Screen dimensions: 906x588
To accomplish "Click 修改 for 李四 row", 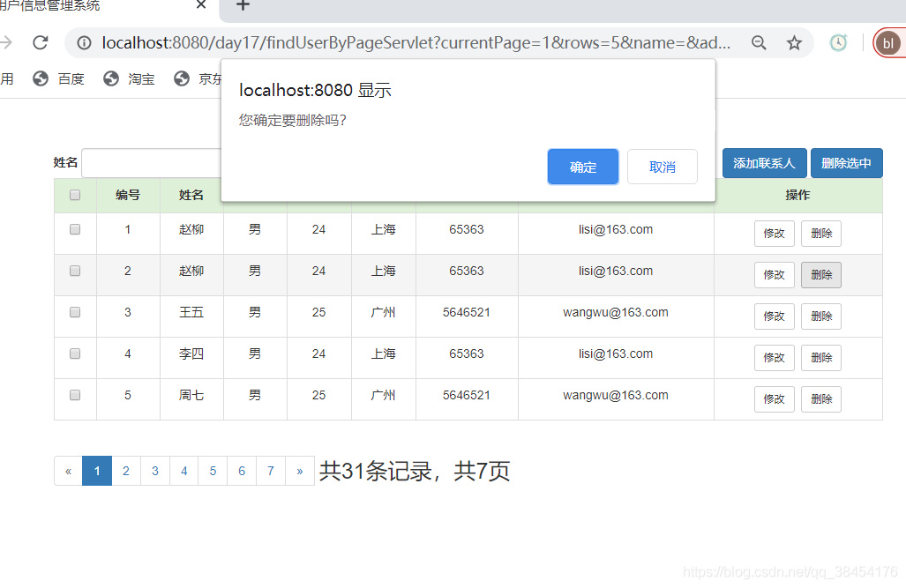I will click(x=775, y=358).
